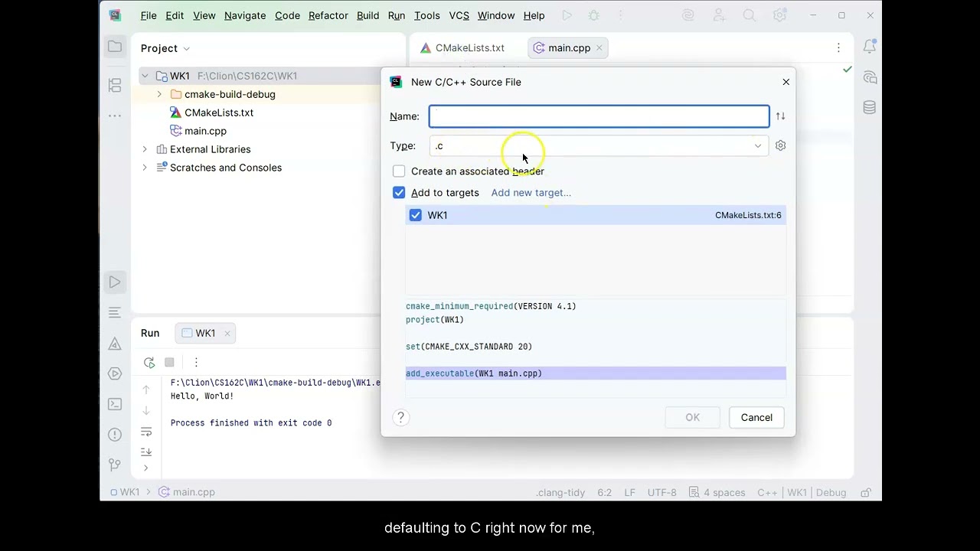Click the Rerun icon in Run panel
Screen dimensions: 980x551
pyautogui.click(x=149, y=362)
